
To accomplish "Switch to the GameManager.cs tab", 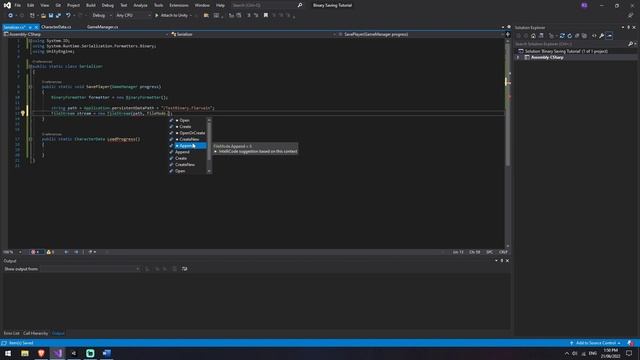I will (x=102, y=27).
